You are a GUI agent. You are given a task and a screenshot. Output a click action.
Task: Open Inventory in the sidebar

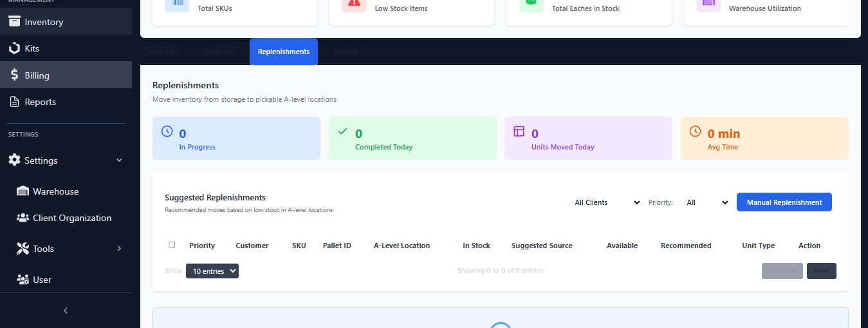66,22
